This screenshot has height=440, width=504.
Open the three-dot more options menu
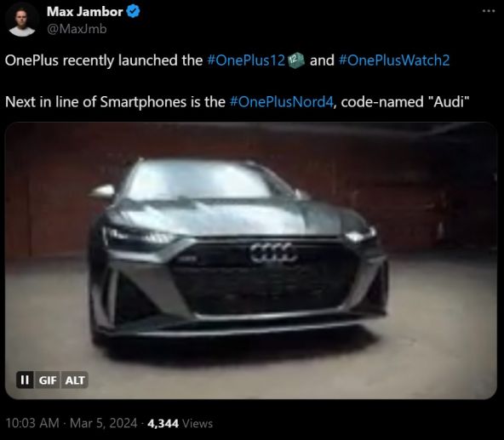489,11
